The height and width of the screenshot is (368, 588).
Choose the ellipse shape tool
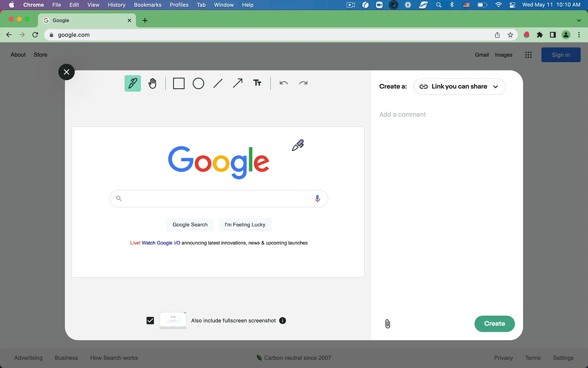click(198, 83)
